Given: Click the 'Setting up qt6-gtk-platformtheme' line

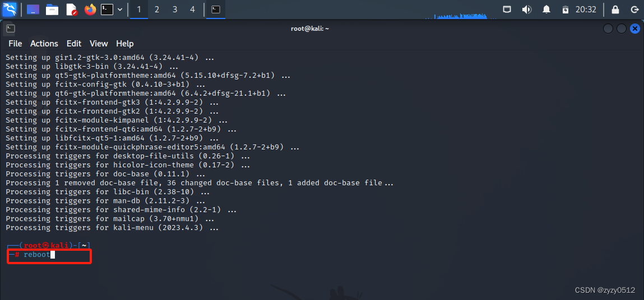Looking at the screenshot, I should (146, 93).
